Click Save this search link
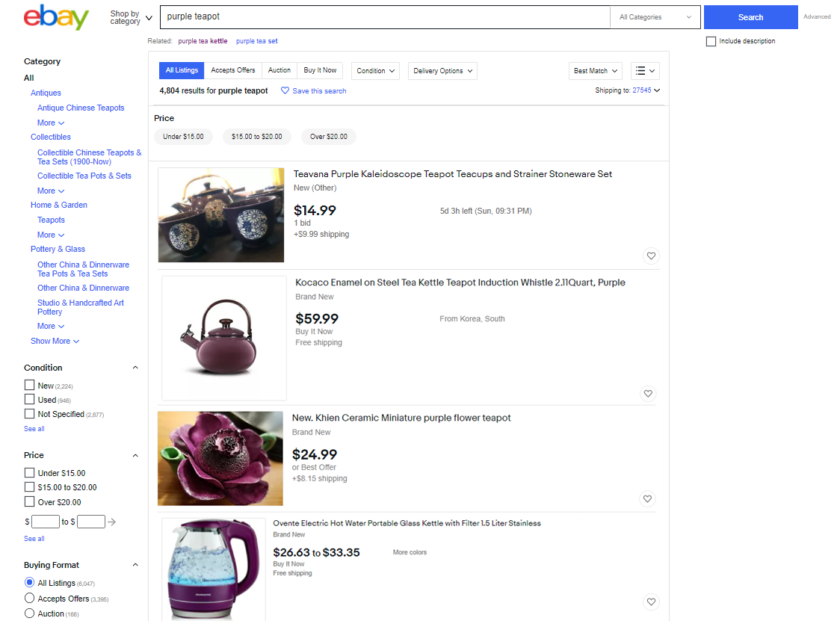Viewport: 840px width, 621px height. click(x=319, y=91)
